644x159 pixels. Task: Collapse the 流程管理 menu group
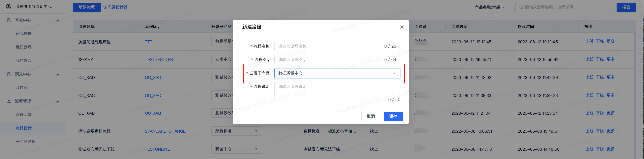[58, 101]
